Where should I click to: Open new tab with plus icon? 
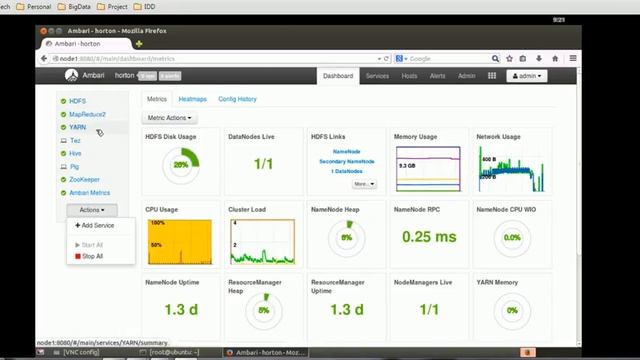(x=139, y=44)
